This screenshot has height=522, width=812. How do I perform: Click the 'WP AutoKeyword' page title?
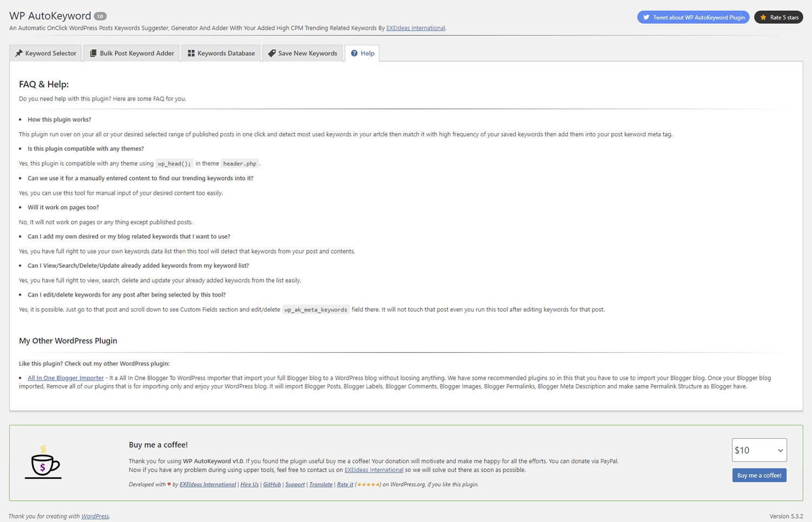[x=50, y=16]
